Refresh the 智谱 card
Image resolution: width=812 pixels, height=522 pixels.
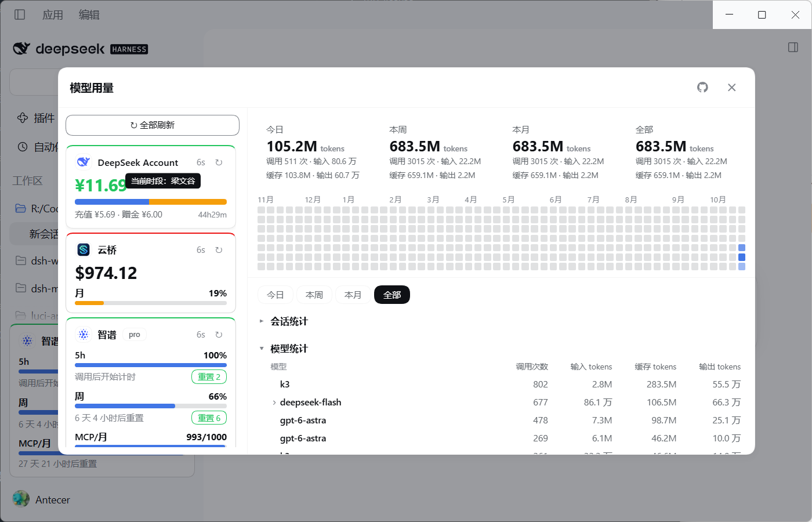[219, 335]
